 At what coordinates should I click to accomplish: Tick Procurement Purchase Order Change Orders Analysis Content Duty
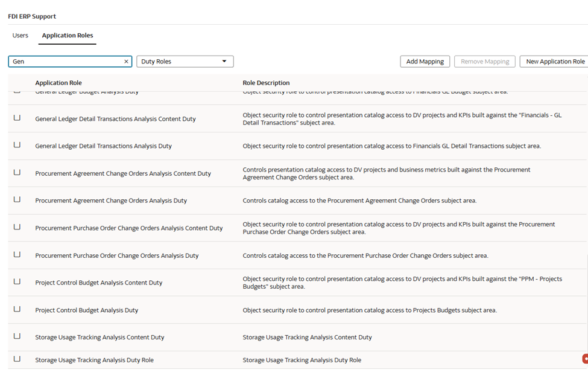coord(17,228)
